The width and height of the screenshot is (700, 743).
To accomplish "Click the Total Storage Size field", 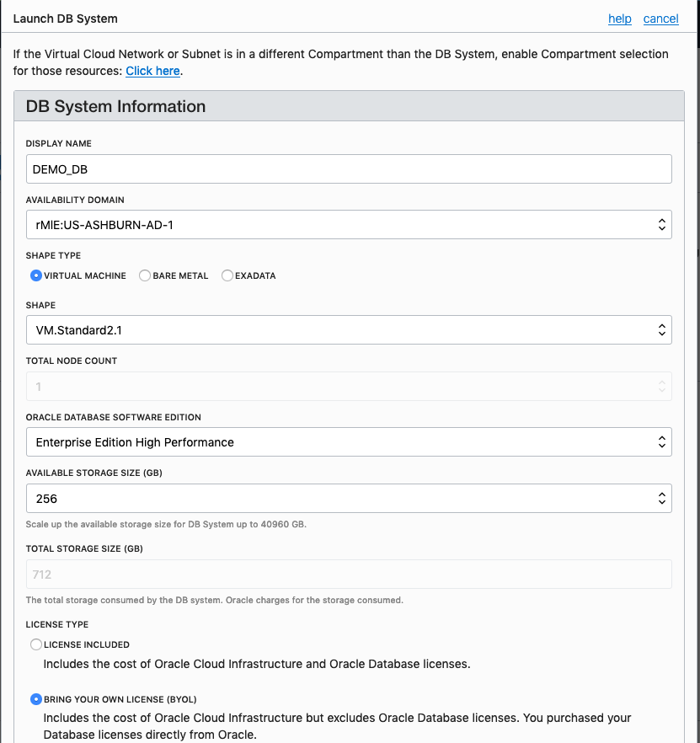I will coord(349,575).
